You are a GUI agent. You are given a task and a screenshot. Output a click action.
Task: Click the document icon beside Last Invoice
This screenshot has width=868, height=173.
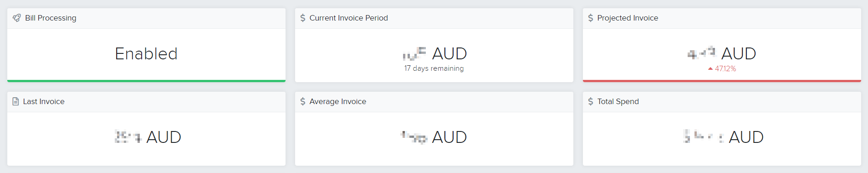coord(15,101)
